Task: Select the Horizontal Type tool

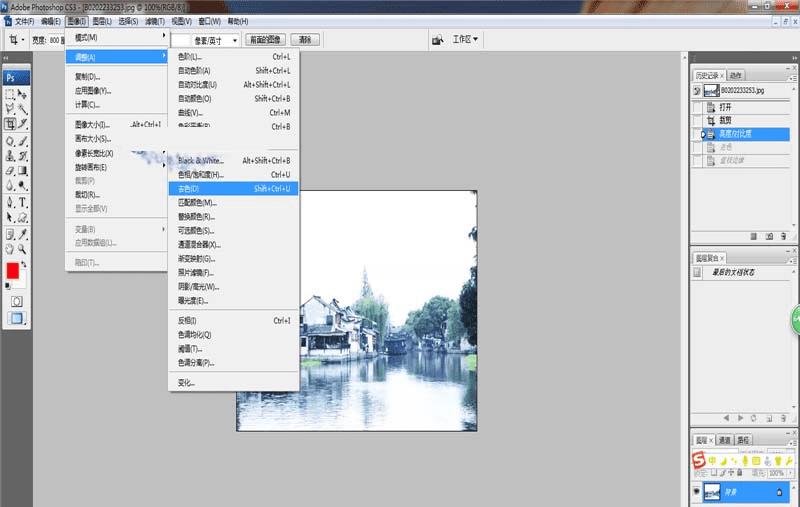Action: 22,202
